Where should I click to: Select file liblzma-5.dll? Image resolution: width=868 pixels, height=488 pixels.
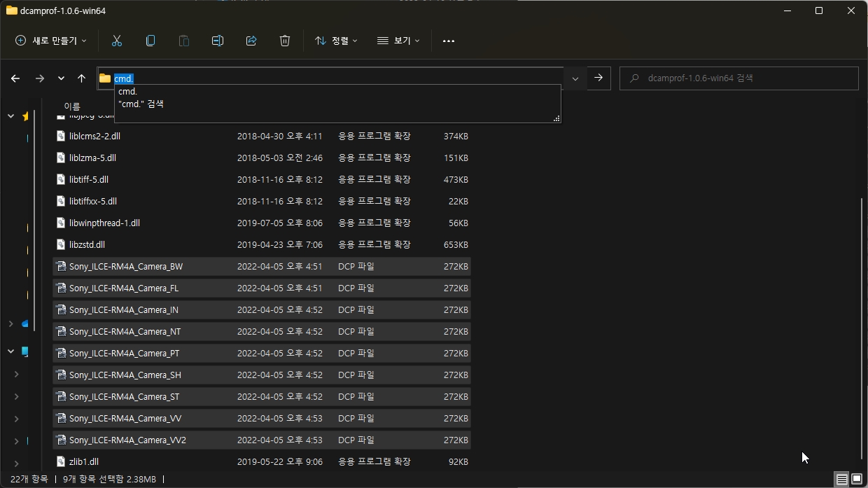(x=262, y=158)
